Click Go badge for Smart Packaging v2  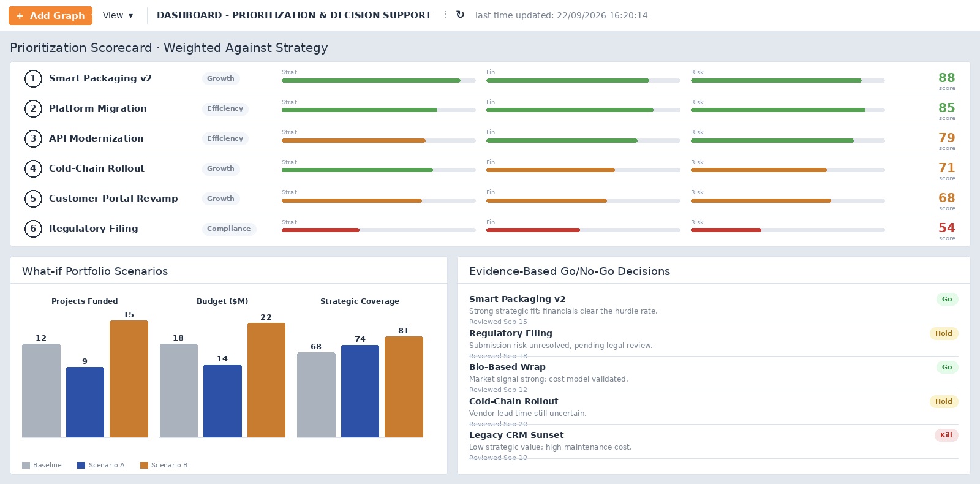pyautogui.click(x=947, y=300)
